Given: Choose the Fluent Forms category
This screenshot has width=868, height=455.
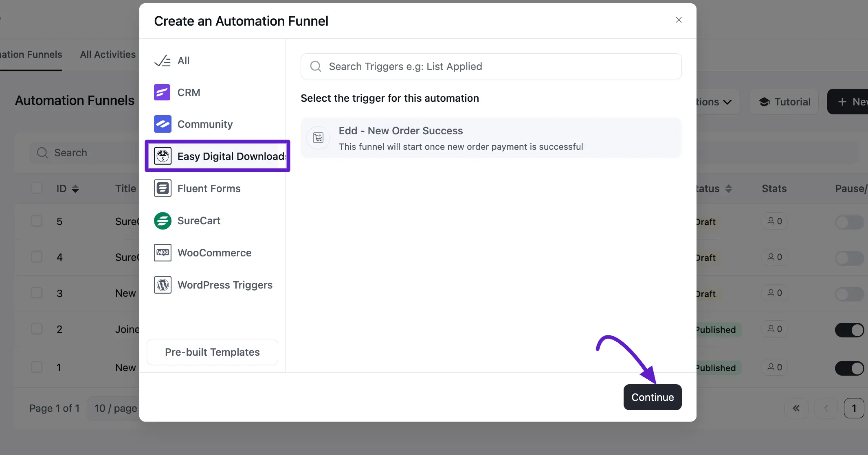Looking at the screenshot, I should pos(197,188).
